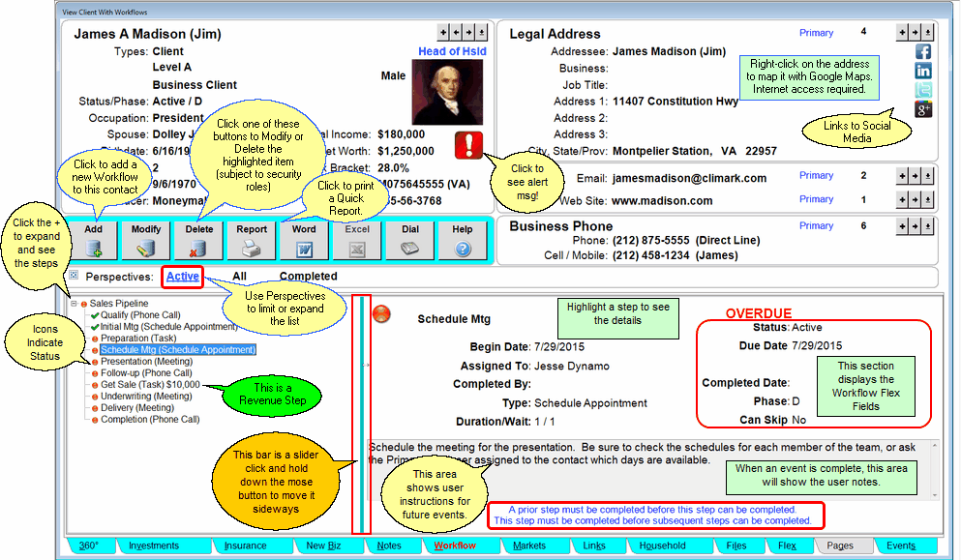This screenshot has width=961, height=560.
Task: Open Help using the Help icon
Action: 462,248
